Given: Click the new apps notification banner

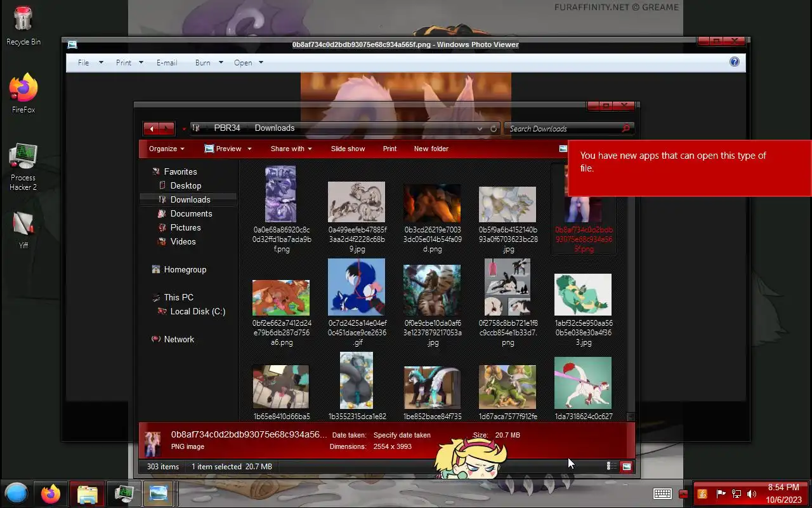Looking at the screenshot, I should click(x=690, y=168).
